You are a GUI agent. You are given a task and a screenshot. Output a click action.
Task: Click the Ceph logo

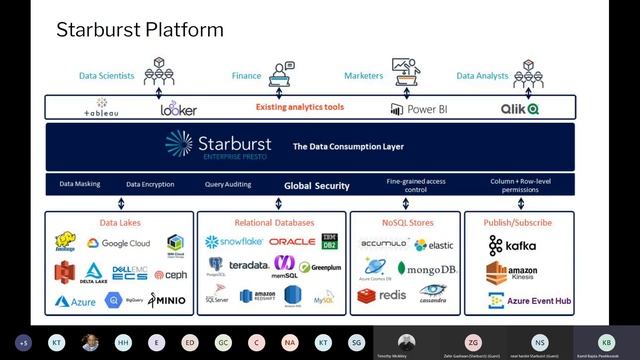click(171, 275)
